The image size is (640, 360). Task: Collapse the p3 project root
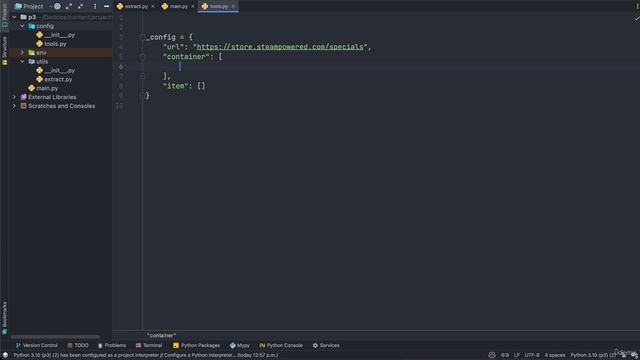coord(14,17)
